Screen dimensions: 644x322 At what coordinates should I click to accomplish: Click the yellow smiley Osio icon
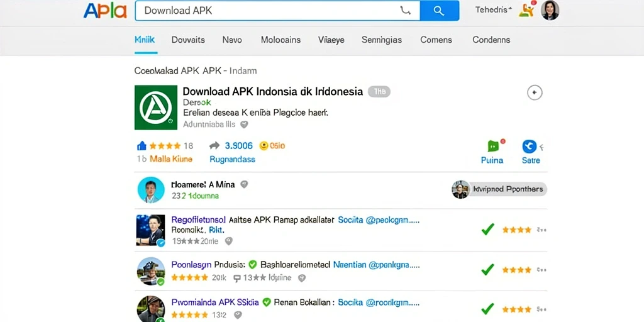(x=264, y=145)
